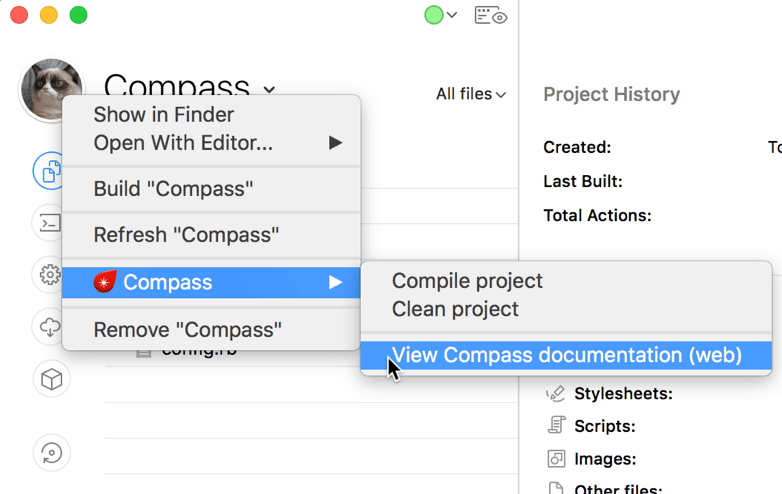The image size is (782, 494).
Task: Click the preview eye icon in toolbar
Action: pyautogui.click(x=491, y=15)
